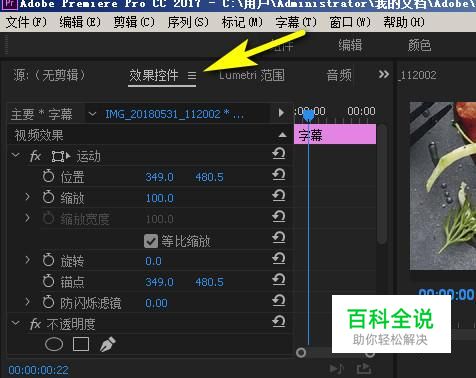Collapse the 不透明度 effect group

coord(15,323)
